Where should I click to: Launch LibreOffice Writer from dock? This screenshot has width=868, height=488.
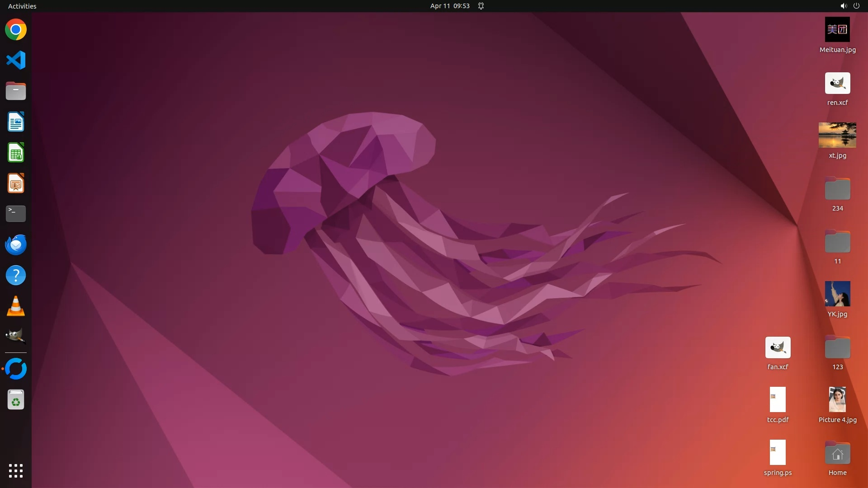pos(16,122)
